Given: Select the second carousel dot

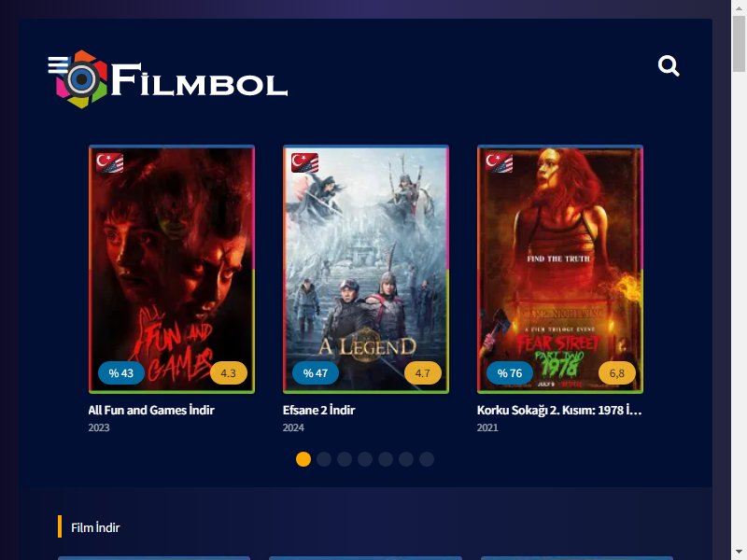Looking at the screenshot, I should tap(324, 459).
